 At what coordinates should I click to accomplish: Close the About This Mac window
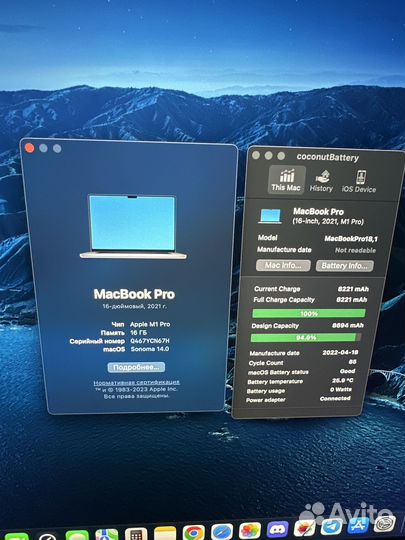[x=30, y=148]
